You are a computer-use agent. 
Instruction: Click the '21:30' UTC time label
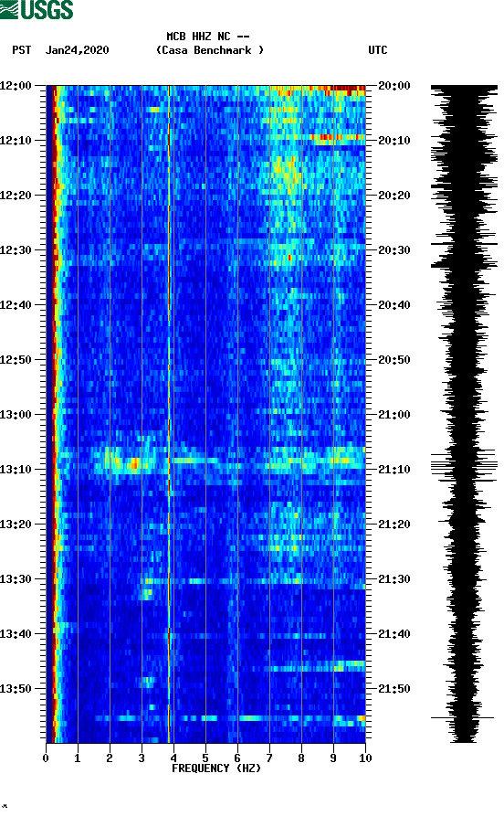coord(394,578)
